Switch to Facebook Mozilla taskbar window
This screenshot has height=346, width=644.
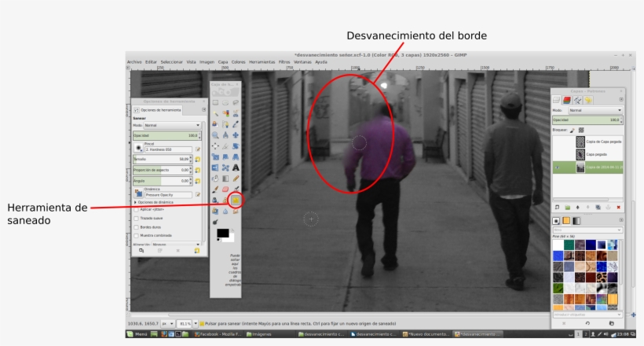coord(218,334)
